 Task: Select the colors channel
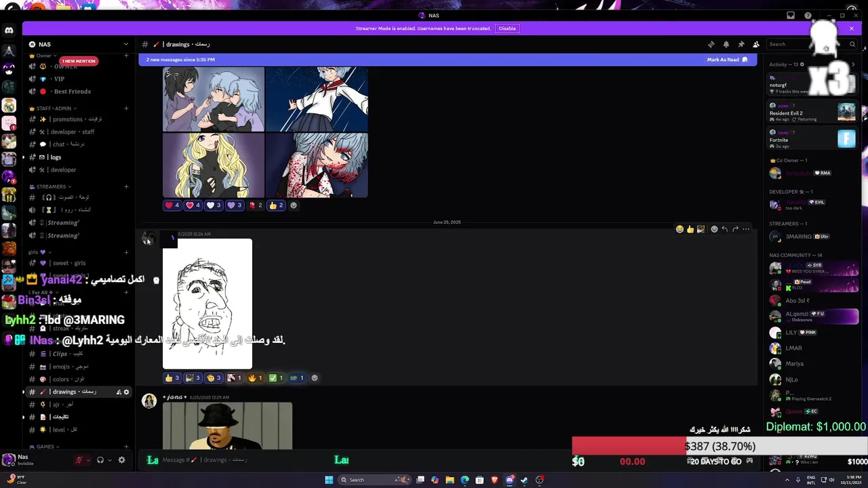tap(79, 380)
